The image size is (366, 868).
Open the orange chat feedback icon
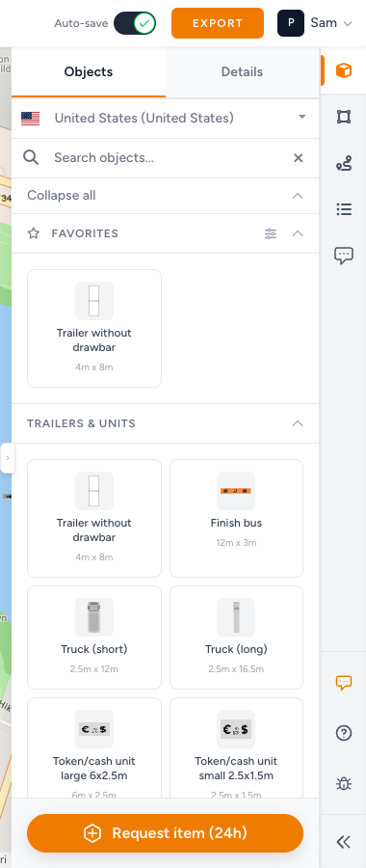tap(343, 683)
